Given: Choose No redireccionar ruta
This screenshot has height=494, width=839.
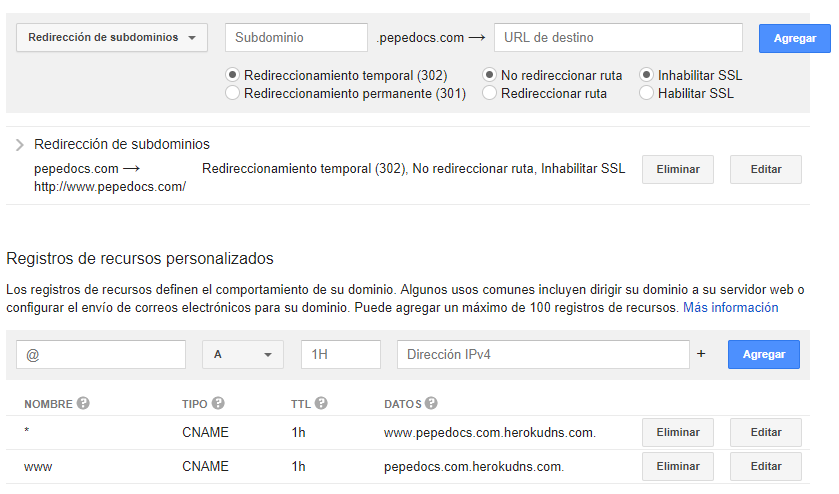Looking at the screenshot, I should 489,75.
